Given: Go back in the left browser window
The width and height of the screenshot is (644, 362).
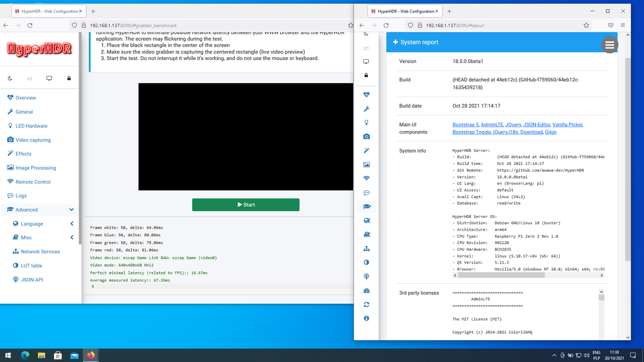Looking at the screenshot, I should tap(6, 25).
